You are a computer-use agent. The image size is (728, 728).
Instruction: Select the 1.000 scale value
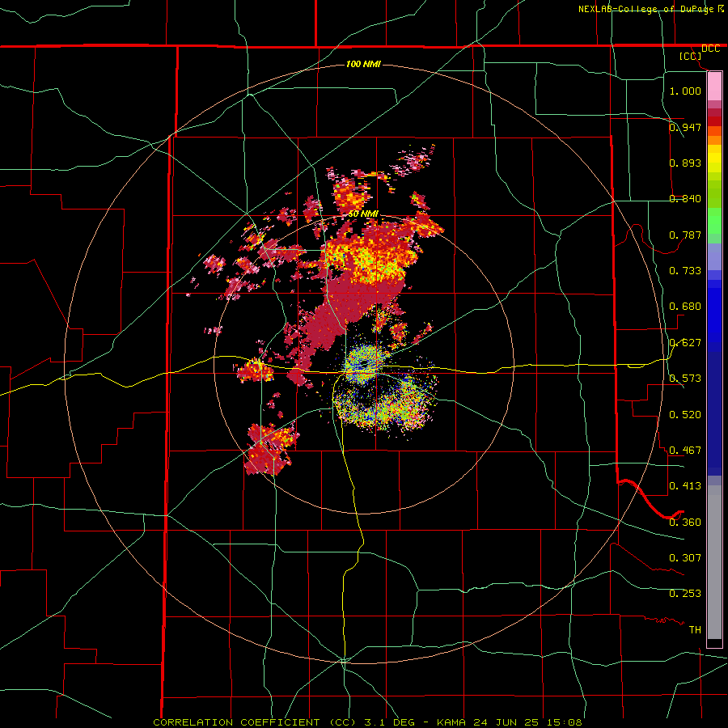(685, 91)
